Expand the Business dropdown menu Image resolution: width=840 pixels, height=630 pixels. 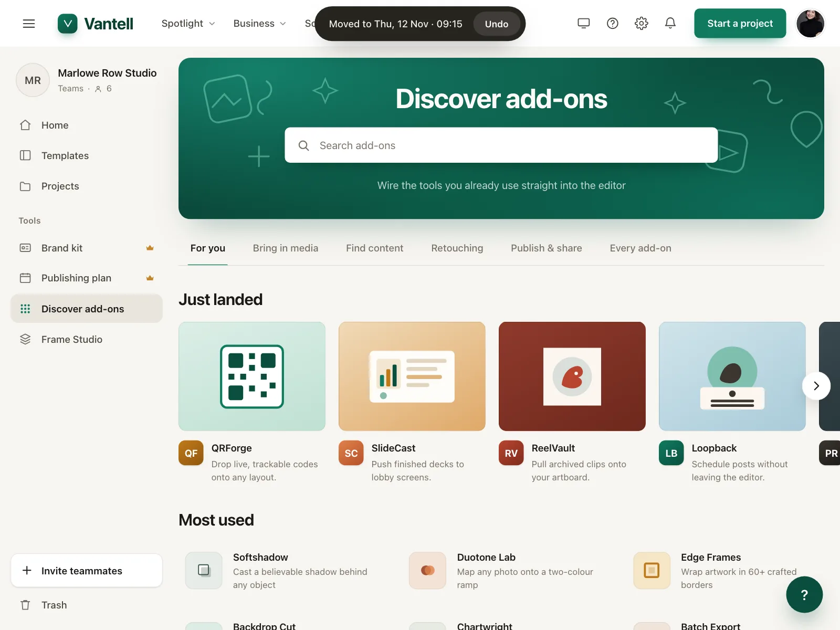(260, 24)
